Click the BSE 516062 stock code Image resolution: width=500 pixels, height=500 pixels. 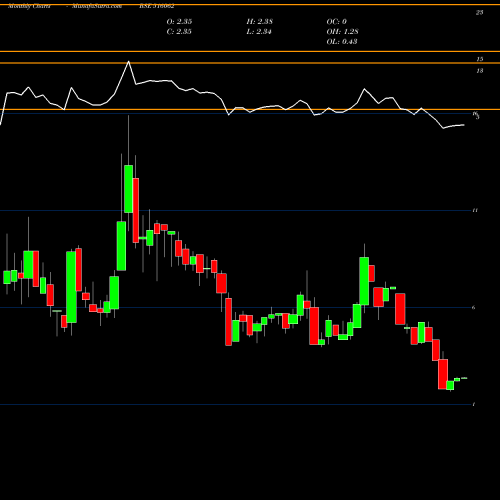[157, 6]
